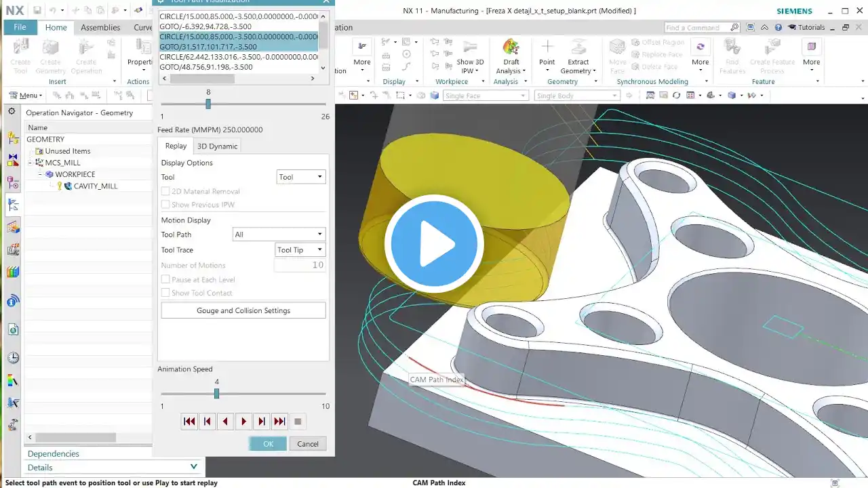Open the Help question mark icon
Image resolution: width=868 pixels, height=488 pixels.
778,28
